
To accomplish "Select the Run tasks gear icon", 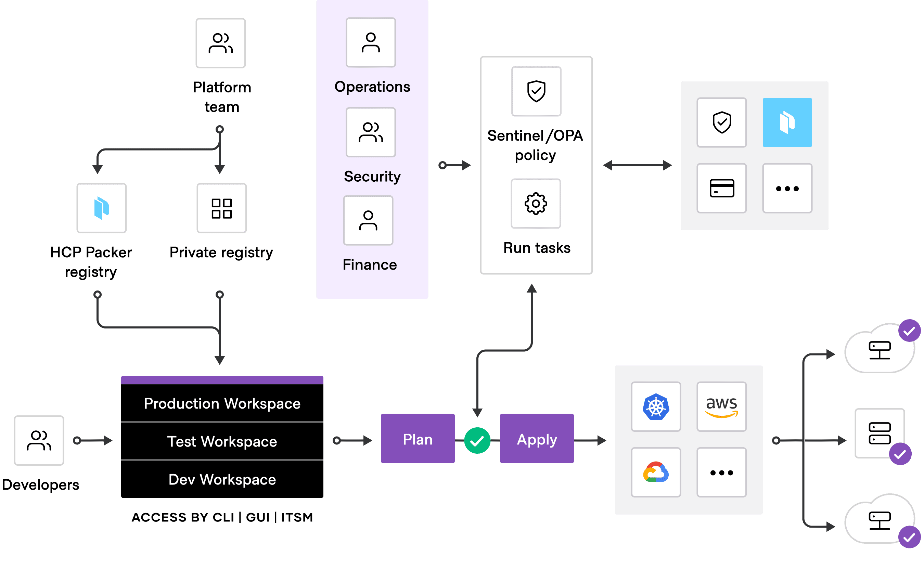I will 536,203.
